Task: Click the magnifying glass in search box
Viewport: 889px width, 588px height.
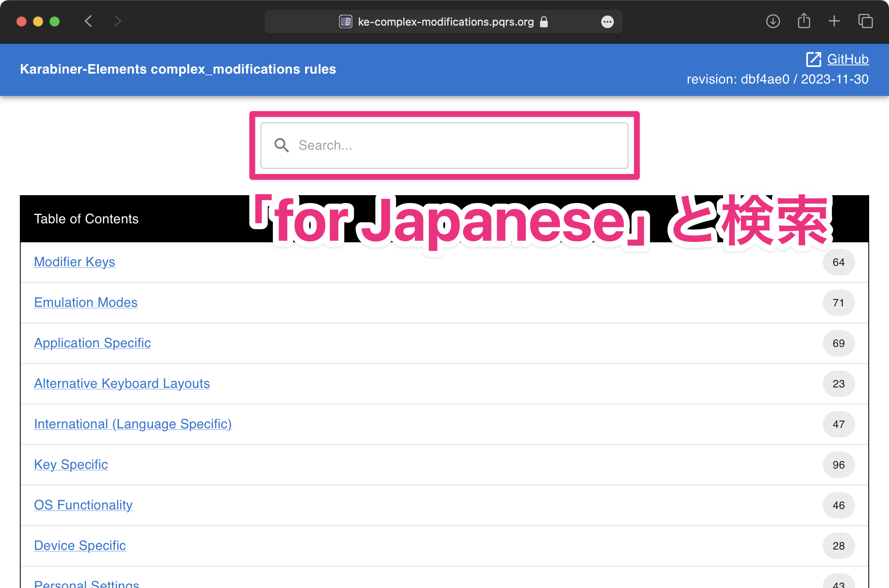Action: click(x=282, y=146)
